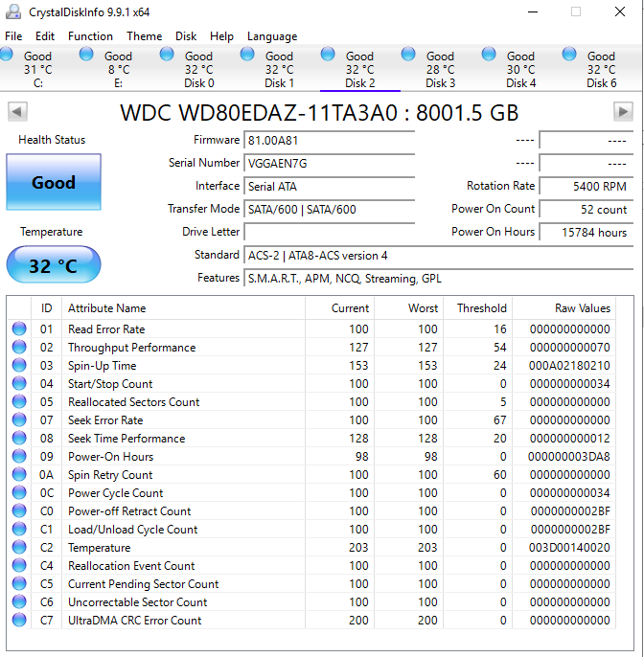Switch to the E: drive tab

(x=118, y=69)
